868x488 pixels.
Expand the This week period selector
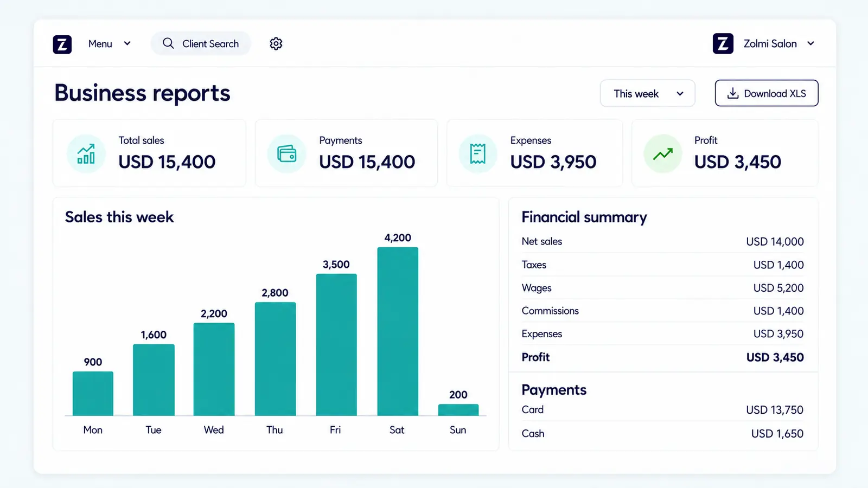[x=648, y=93]
